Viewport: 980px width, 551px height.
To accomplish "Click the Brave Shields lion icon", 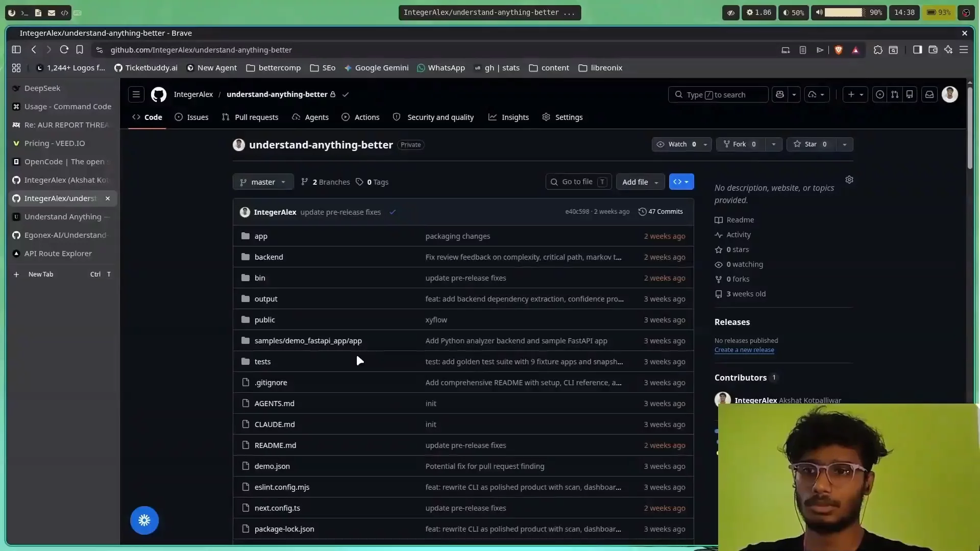I will (x=838, y=50).
